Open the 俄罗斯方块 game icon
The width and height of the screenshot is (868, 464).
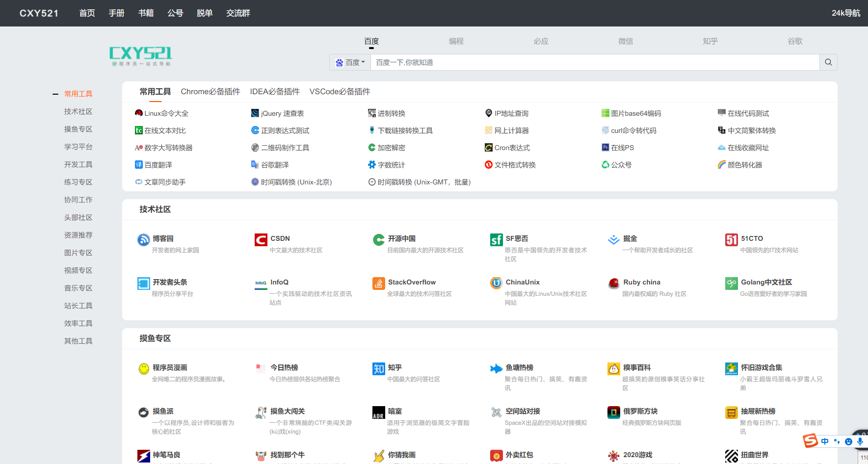point(613,412)
